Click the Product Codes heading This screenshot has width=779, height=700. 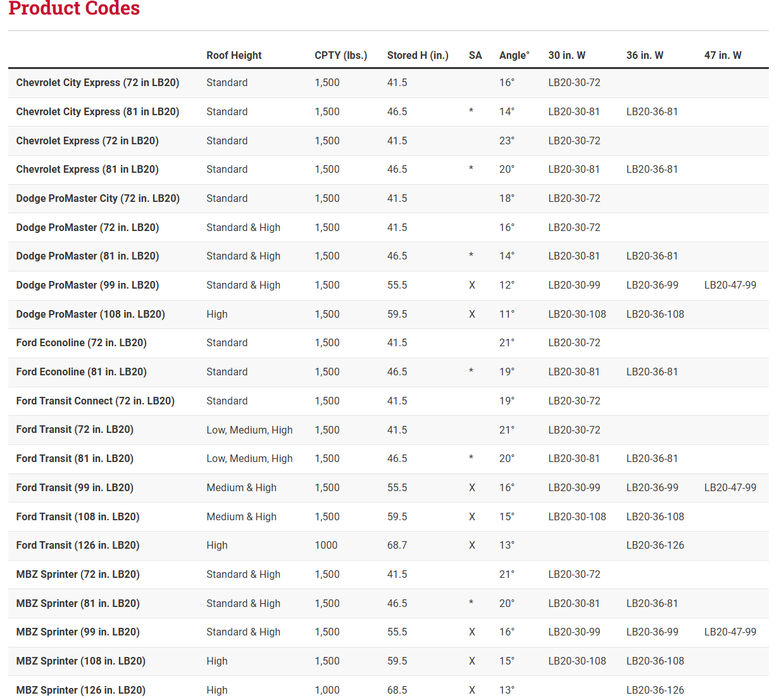[74, 8]
